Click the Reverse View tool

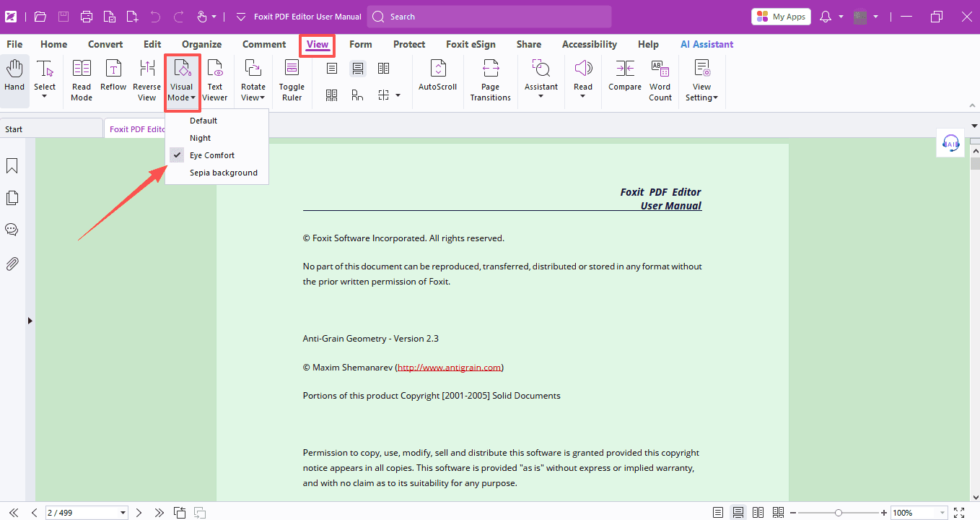pyautogui.click(x=147, y=79)
